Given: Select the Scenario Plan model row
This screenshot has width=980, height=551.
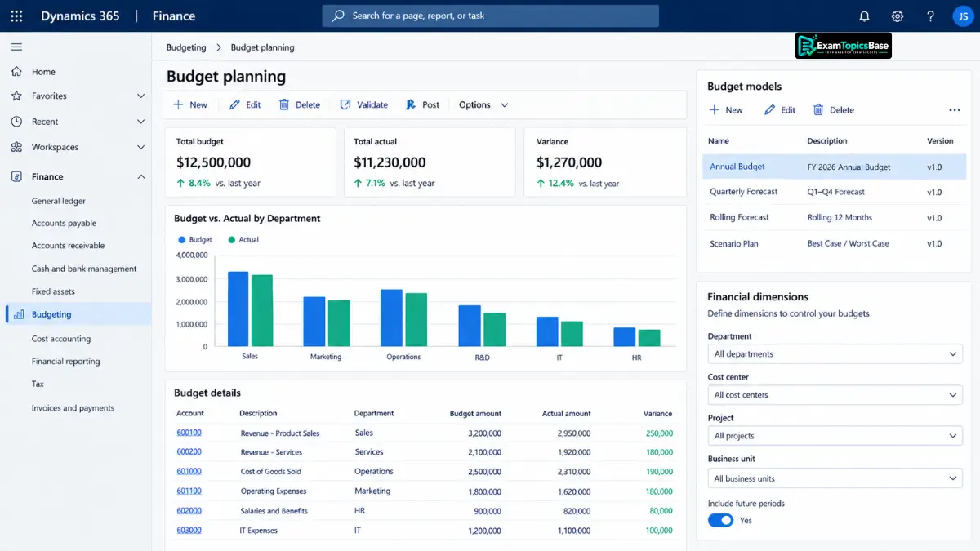Looking at the screenshot, I should [x=834, y=243].
